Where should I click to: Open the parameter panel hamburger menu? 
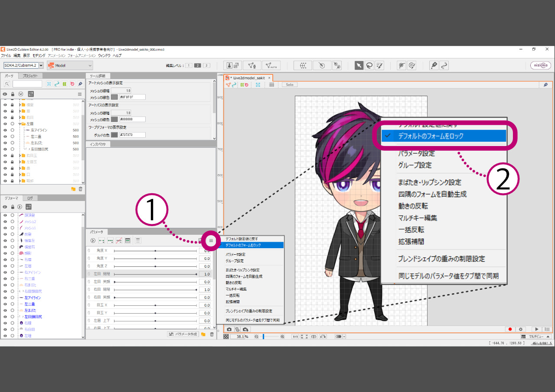click(211, 240)
